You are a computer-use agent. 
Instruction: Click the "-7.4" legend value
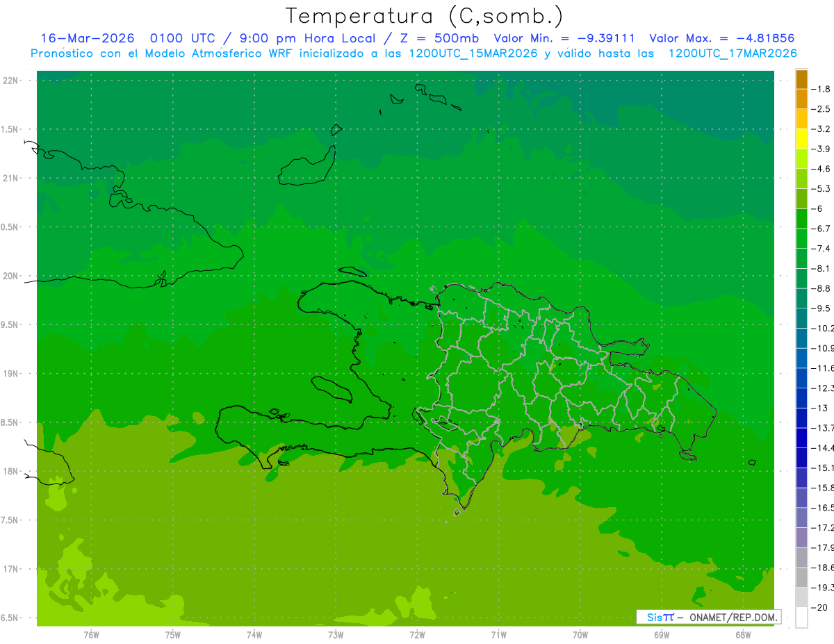click(x=821, y=248)
